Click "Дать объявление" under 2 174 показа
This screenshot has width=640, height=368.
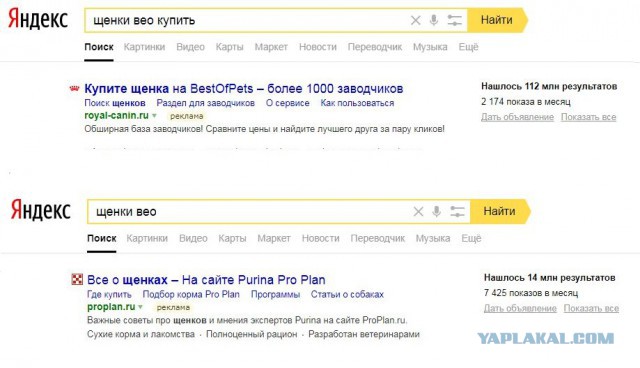[518, 117]
